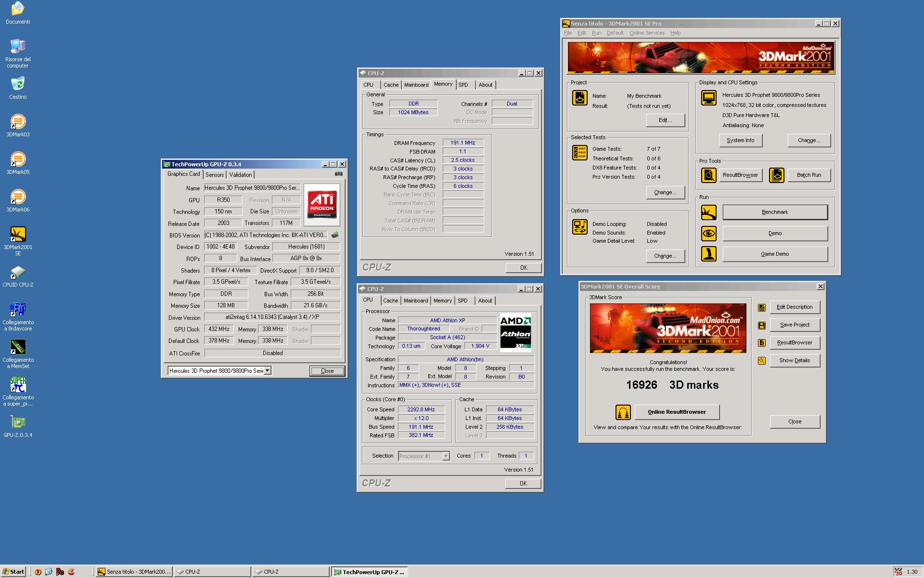Click GPU-Z screenshot camera icon

tap(339, 174)
